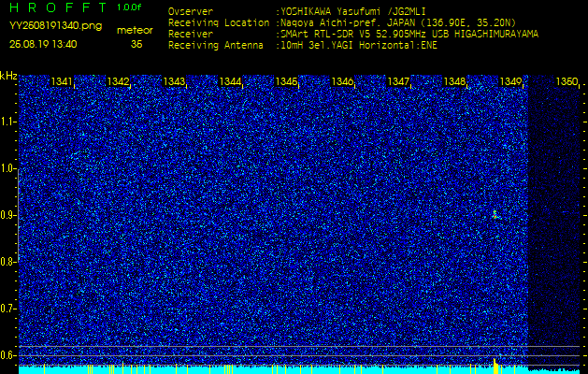Click the 0.9 kHz axis label
The height and width of the screenshot is (374, 588).
[x=7, y=215]
